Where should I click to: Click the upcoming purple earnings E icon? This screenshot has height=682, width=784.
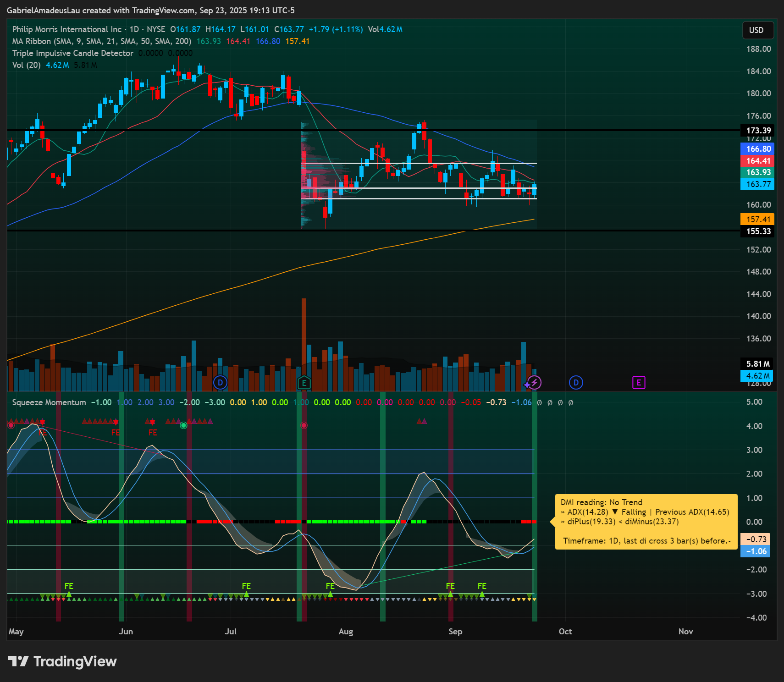click(x=639, y=382)
